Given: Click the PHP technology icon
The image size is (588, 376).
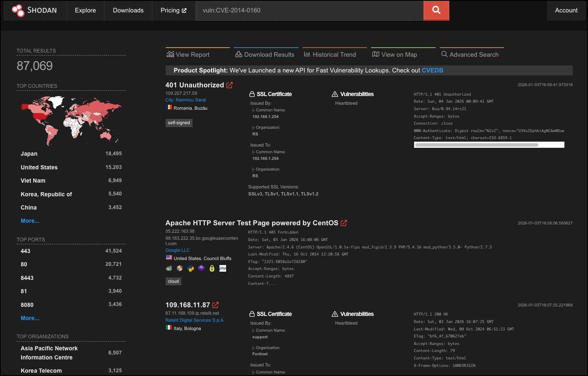Looking at the screenshot, I should pyautogui.click(x=223, y=268).
